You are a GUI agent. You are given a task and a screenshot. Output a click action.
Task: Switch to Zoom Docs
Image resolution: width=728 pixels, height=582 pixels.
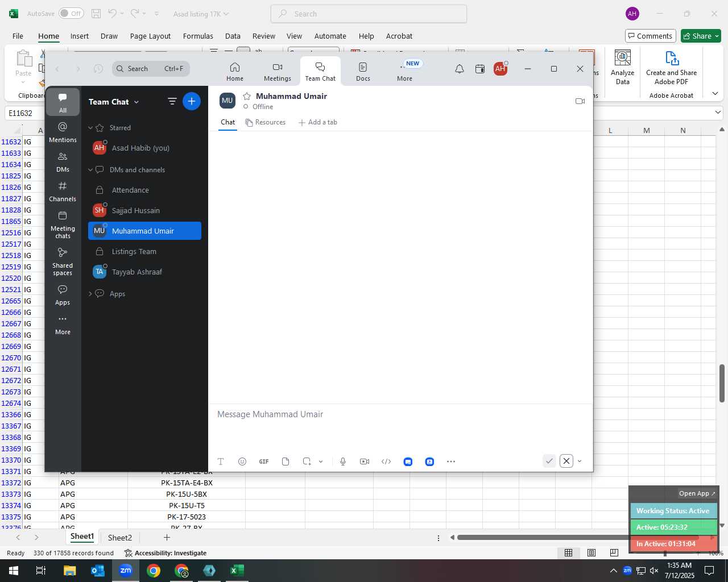[363, 72]
